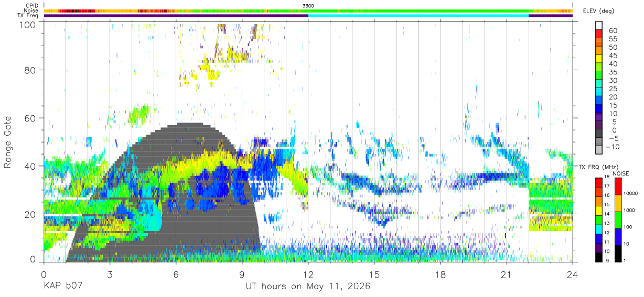644x297 pixels.
Task: Select the blue segment of the NOISE color bar
Action: coord(618,236)
